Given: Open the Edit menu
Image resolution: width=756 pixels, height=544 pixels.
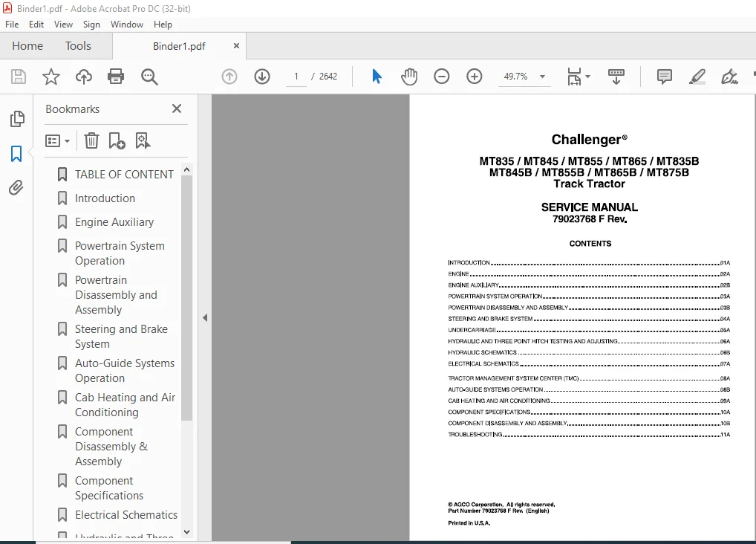Looking at the screenshot, I should click(36, 24).
